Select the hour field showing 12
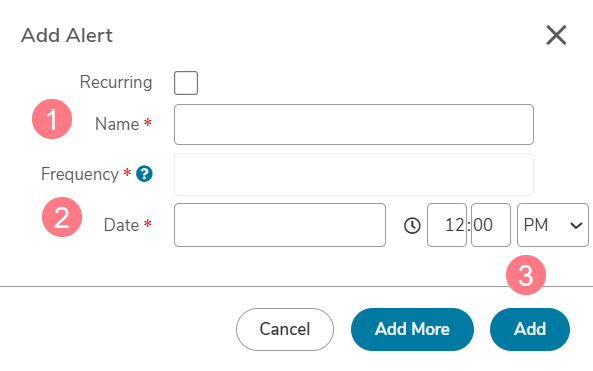The image size is (593, 371). (447, 225)
